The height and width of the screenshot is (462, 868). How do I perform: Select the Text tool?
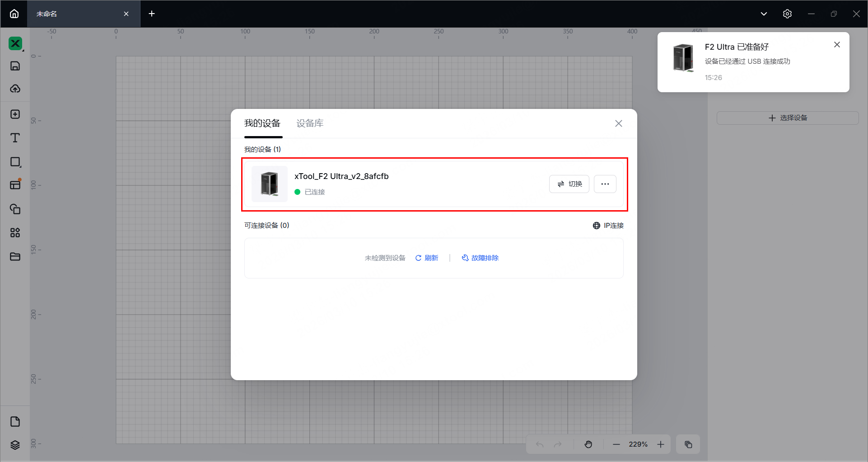point(15,138)
